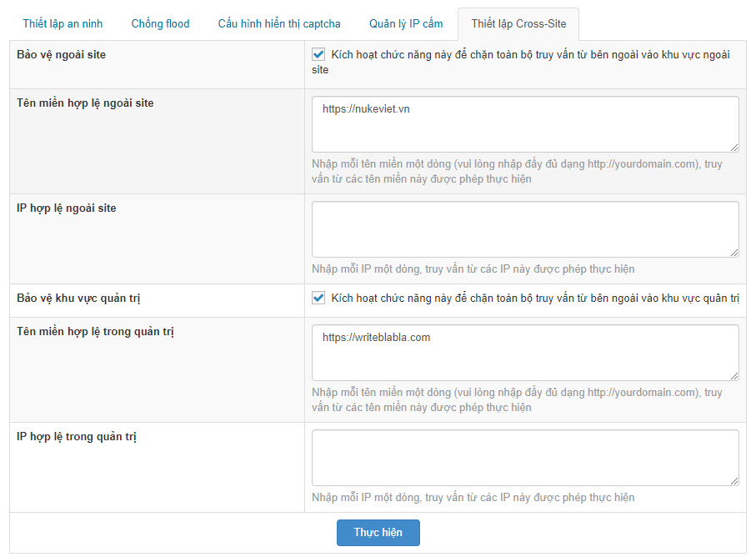Click checkbox description ending 'khu vực ngoài site'

pyautogui.click(x=521, y=63)
